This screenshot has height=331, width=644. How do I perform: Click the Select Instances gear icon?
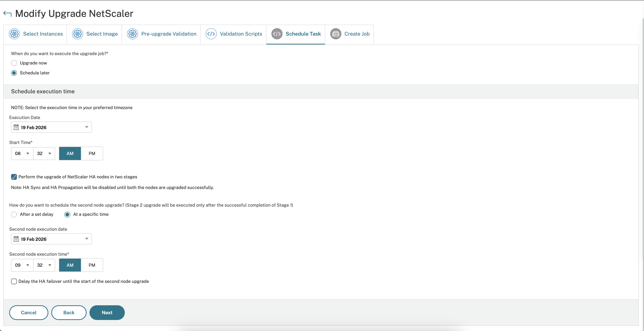[x=14, y=34]
